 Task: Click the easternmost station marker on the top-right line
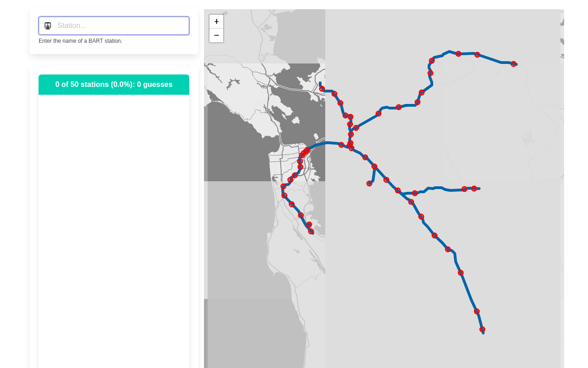514,64
